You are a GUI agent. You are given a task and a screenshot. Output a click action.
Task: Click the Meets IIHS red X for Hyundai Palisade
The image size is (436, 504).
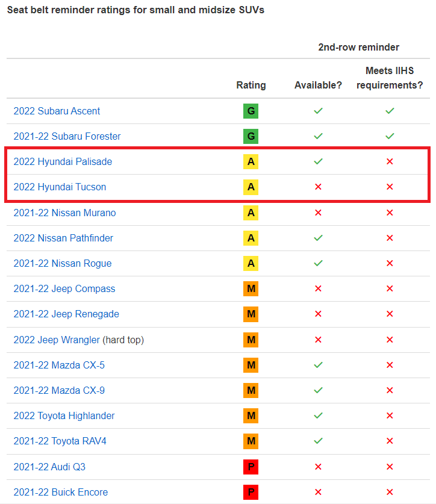[x=390, y=161]
